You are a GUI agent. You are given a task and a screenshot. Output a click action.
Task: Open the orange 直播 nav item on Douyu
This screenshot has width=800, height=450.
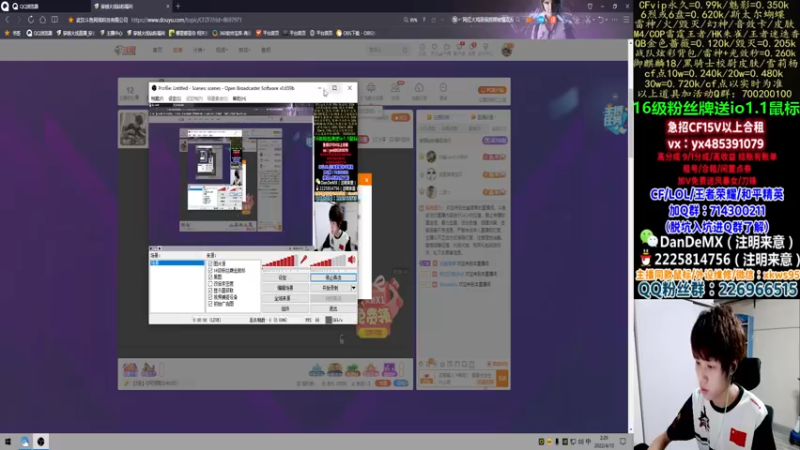tap(178, 50)
